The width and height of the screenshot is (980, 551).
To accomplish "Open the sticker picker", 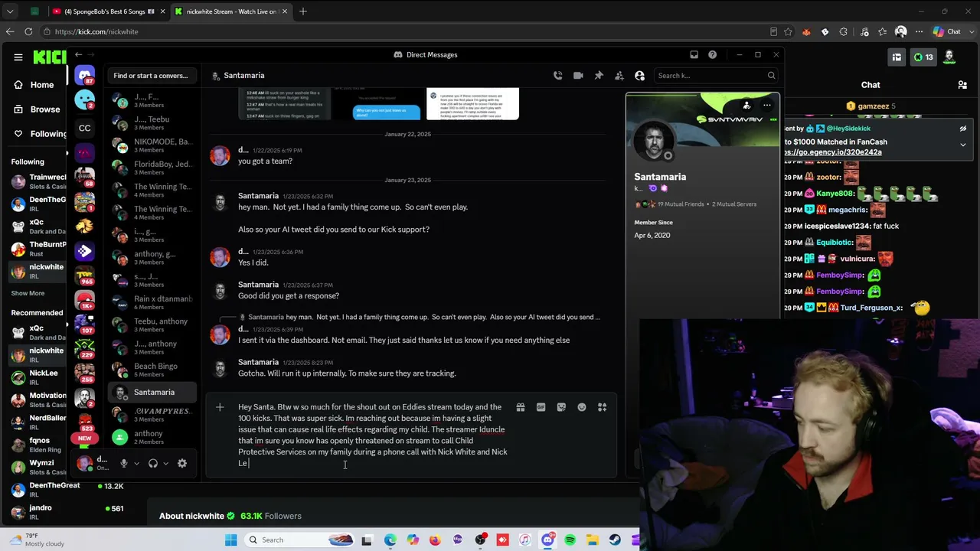I will tap(561, 407).
